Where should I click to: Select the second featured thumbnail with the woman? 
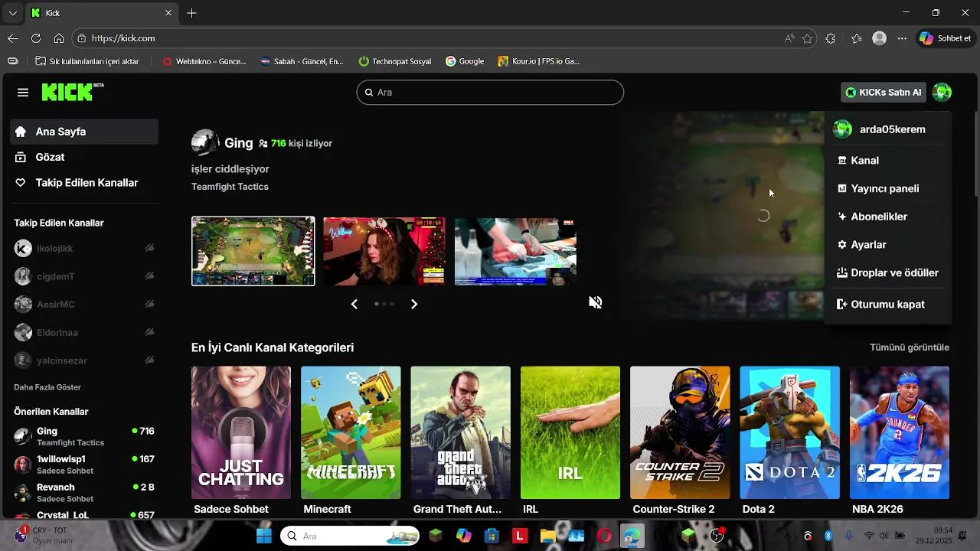click(384, 251)
